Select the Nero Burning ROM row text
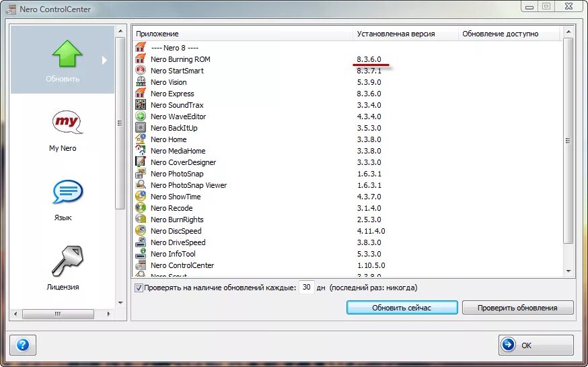Image resolution: width=588 pixels, height=367 pixels. 180,59
